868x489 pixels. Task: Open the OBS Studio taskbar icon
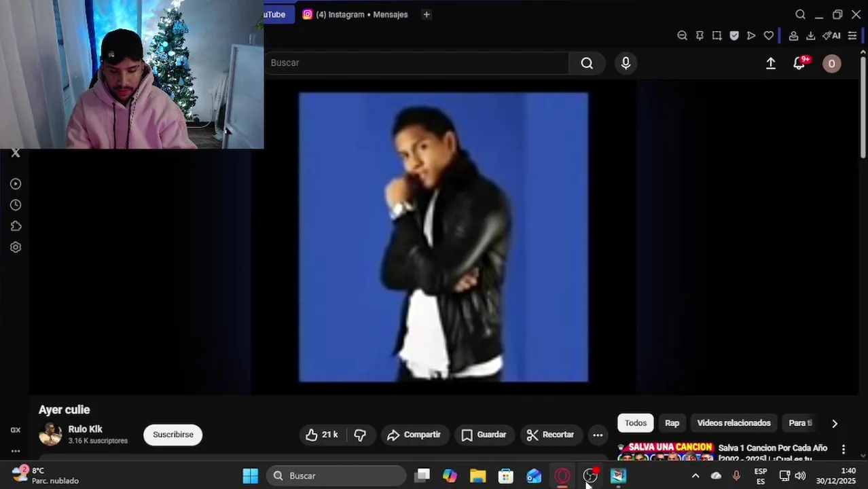590,476
